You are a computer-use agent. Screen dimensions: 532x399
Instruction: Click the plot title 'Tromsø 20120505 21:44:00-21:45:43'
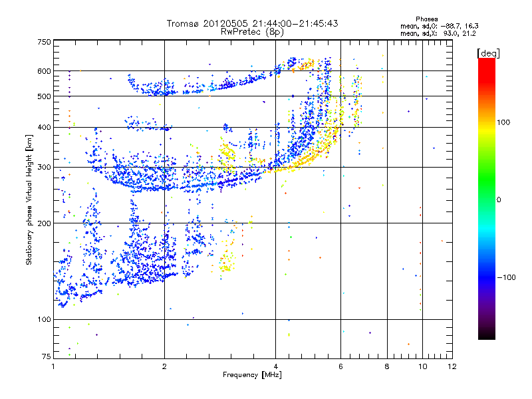[252, 23]
